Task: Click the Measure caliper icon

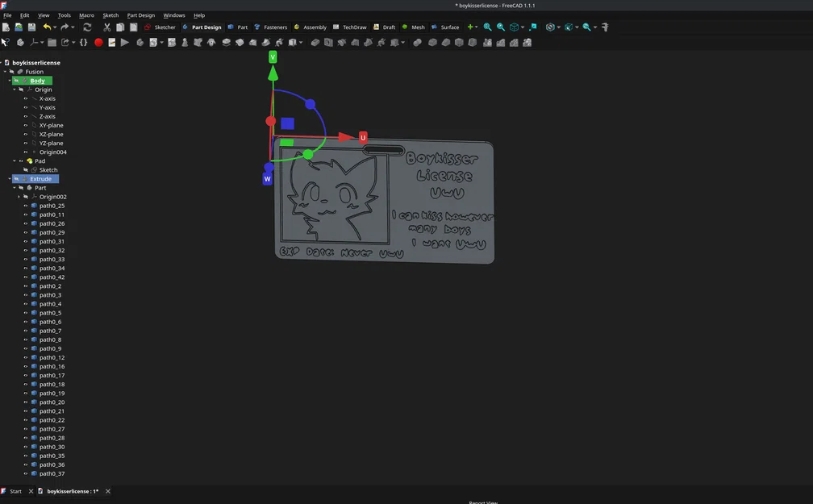Action: click(605, 27)
